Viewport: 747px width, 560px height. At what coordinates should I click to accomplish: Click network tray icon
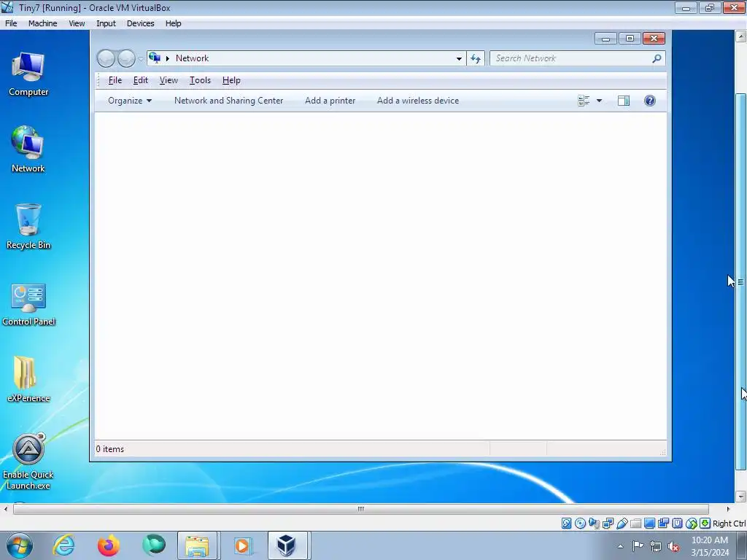click(656, 547)
